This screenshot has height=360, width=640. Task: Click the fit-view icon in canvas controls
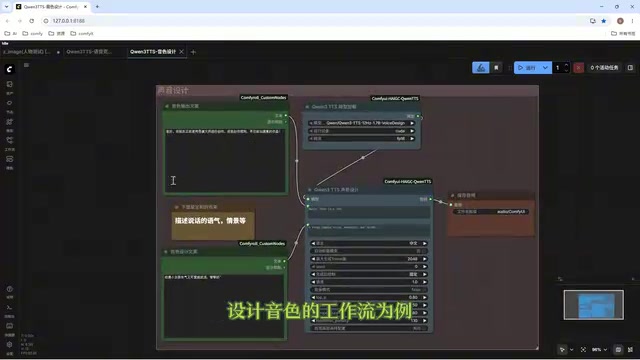pyautogui.click(x=583, y=349)
